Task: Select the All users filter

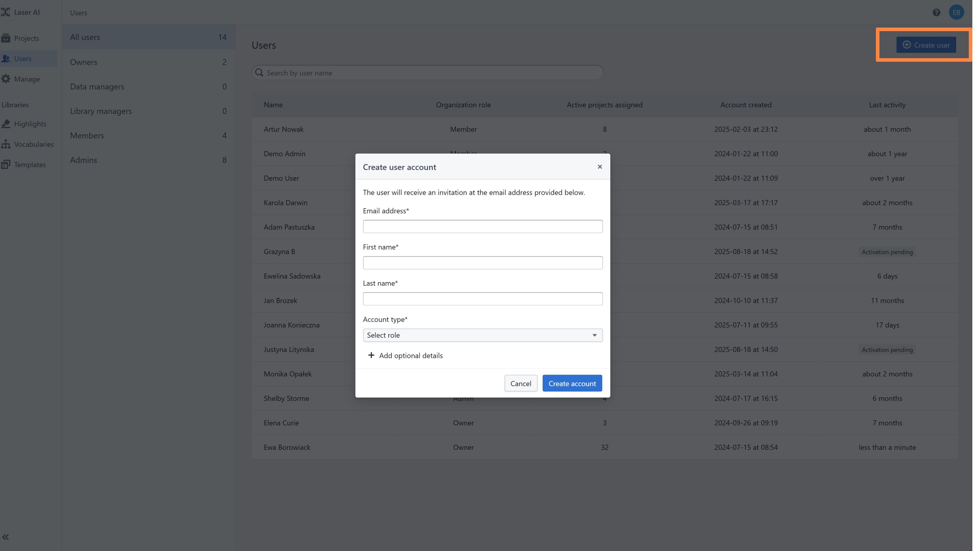Action: tap(148, 37)
